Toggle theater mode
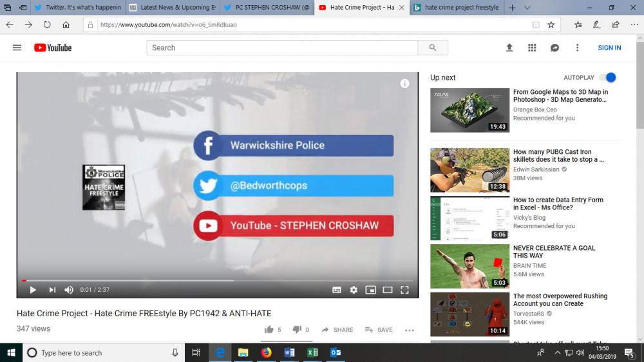The width and height of the screenshot is (644, 362). point(387,290)
